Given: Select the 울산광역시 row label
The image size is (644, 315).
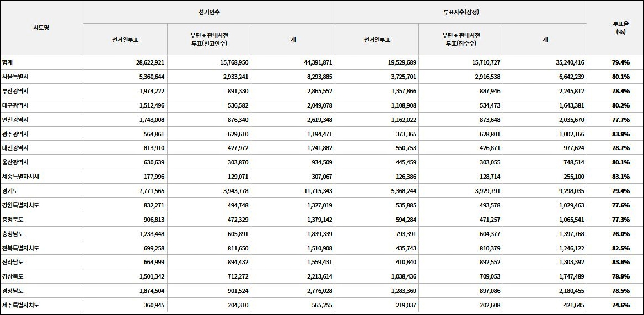Looking at the screenshot, I should 15,162.
